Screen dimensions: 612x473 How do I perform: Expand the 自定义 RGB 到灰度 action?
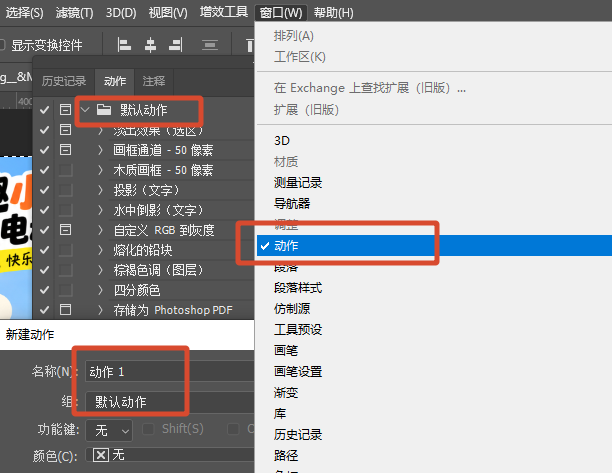[100, 230]
